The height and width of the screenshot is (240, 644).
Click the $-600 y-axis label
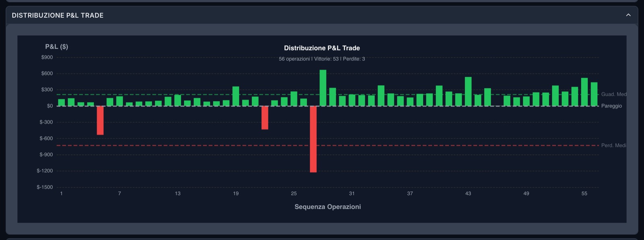(x=46, y=138)
